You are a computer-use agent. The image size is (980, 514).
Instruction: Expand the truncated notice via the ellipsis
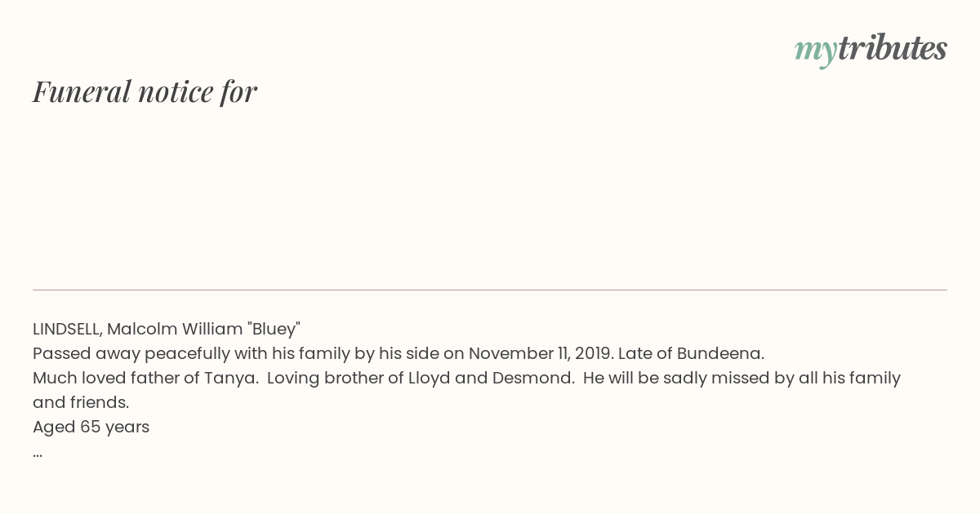pos(38,454)
